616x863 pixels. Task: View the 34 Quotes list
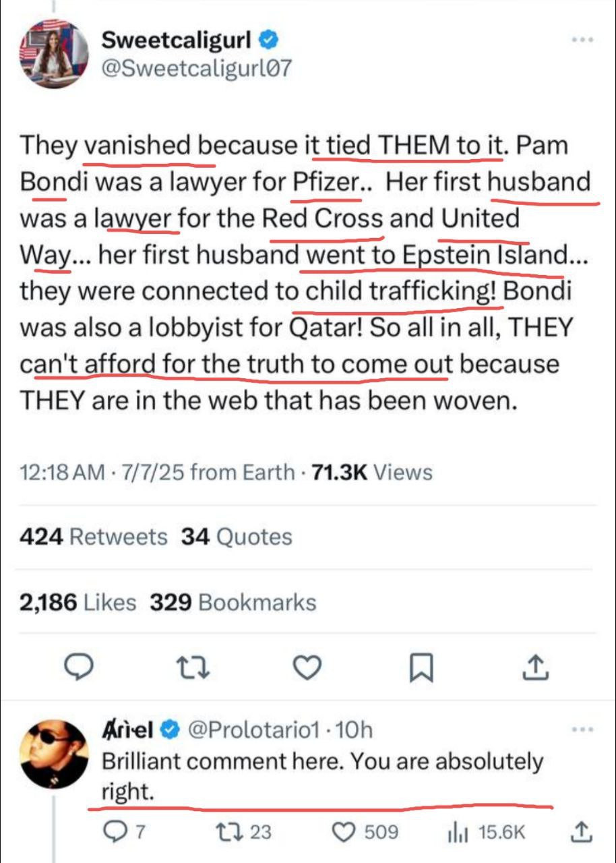point(237,537)
